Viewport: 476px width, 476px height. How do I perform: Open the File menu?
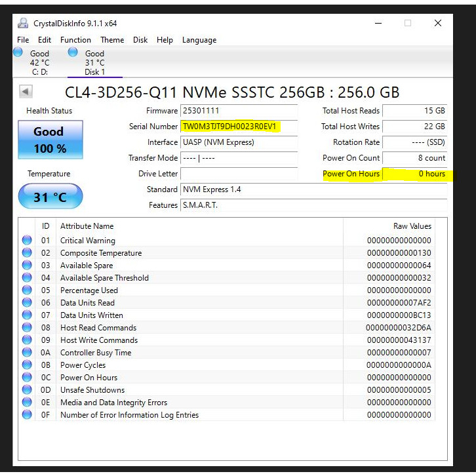[23, 40]
